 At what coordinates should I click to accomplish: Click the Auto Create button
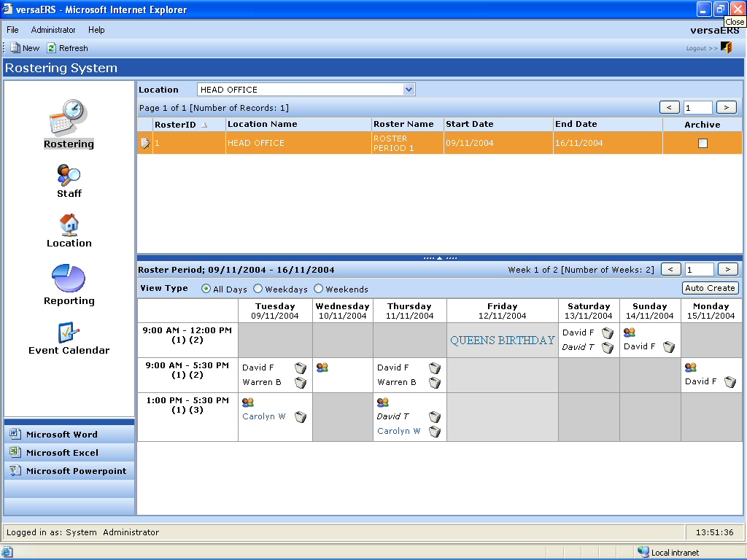point(710,288)
